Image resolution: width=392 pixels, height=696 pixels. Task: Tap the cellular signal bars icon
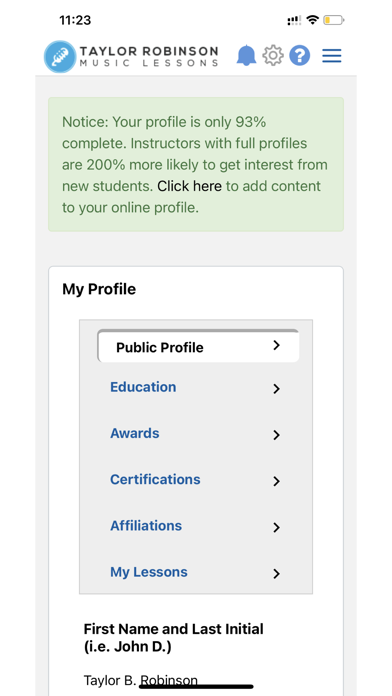pyautogui.click(x=294, y=20)
